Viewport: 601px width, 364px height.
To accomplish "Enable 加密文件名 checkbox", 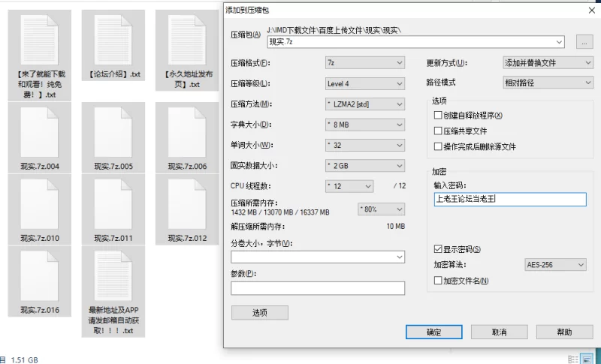I will tap(439, 281).
